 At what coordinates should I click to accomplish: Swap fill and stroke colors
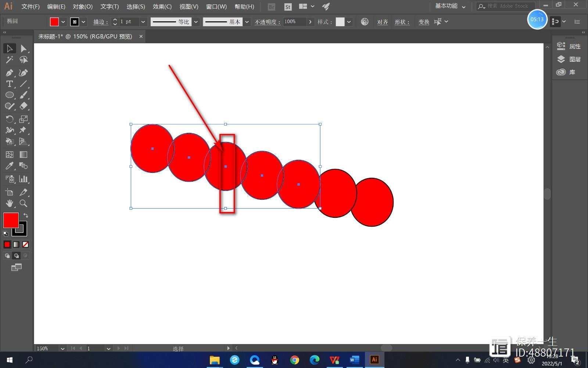coord(26,215)
